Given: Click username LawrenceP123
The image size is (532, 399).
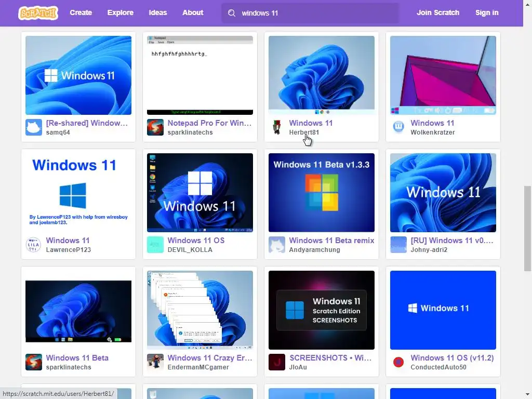Looking at the screenshot, I should [68, 250].
